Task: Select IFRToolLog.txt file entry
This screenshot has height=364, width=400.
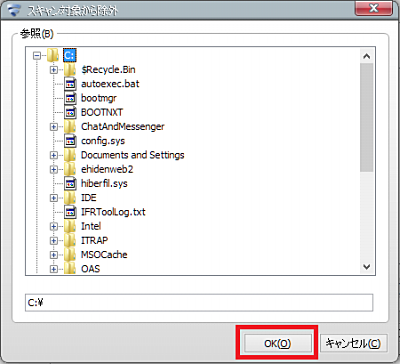Action: [113, 212]
